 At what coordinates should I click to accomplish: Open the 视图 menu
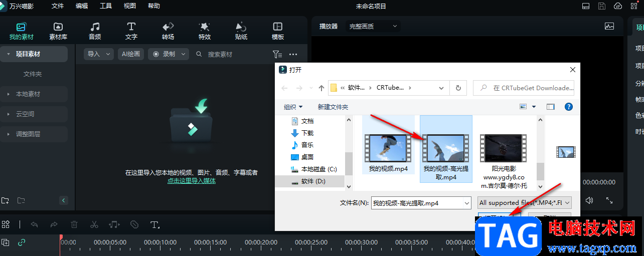130,6
